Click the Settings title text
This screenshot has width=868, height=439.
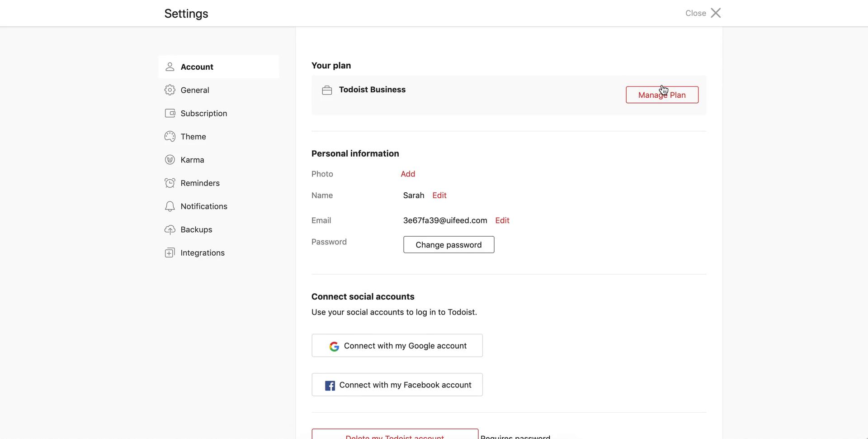(186, 14)
